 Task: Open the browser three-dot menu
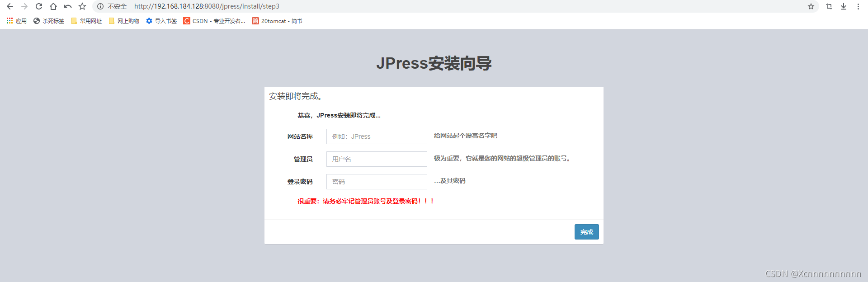(858, 6)
